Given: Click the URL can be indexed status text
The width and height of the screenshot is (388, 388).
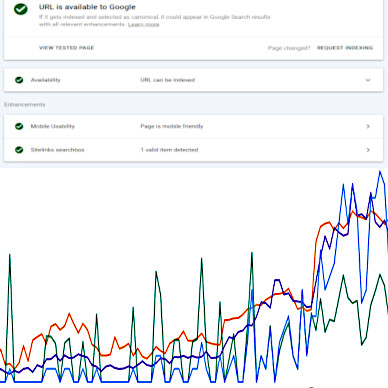Looking at the screenshot, I should [x=168, y=80].
